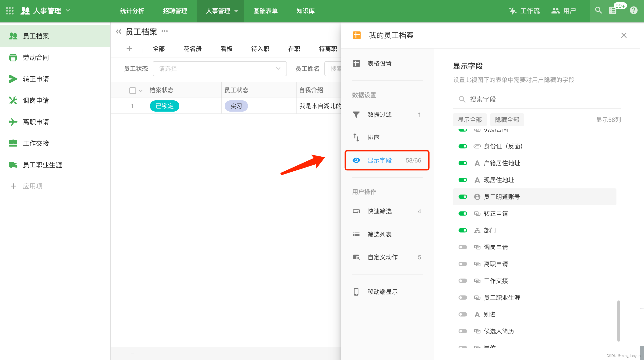Click the search magnifier icon in top bar

pyautogui.click(x=598, y=11)
